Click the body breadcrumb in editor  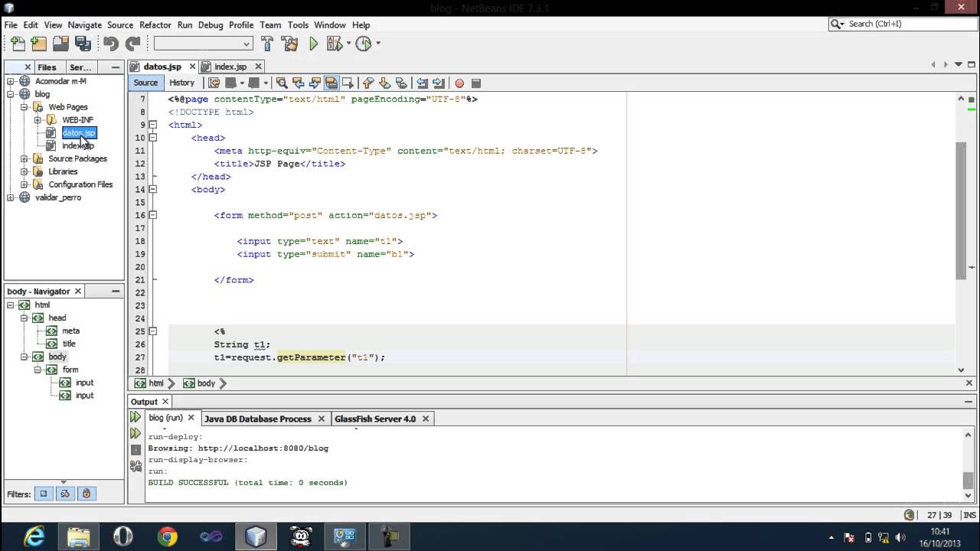click(206, 383)
